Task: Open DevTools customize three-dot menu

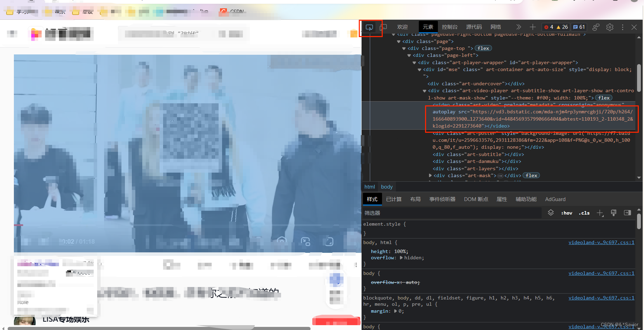Action: coord(622,27)
